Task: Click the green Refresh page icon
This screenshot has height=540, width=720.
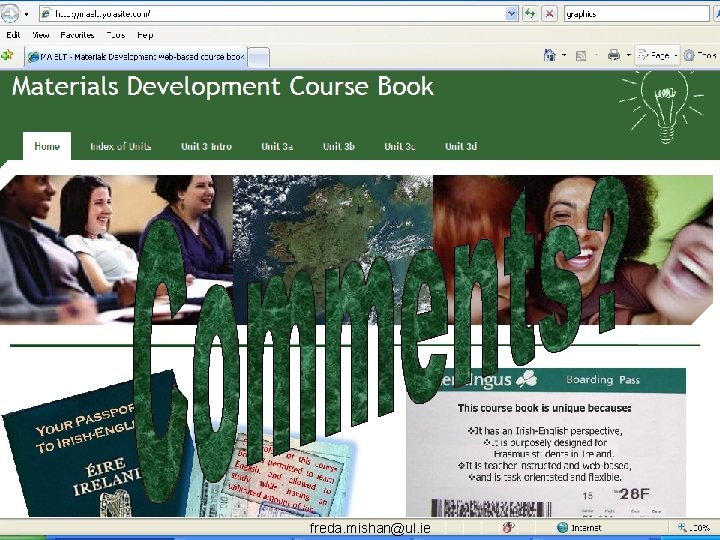Action: coord(530,14)
